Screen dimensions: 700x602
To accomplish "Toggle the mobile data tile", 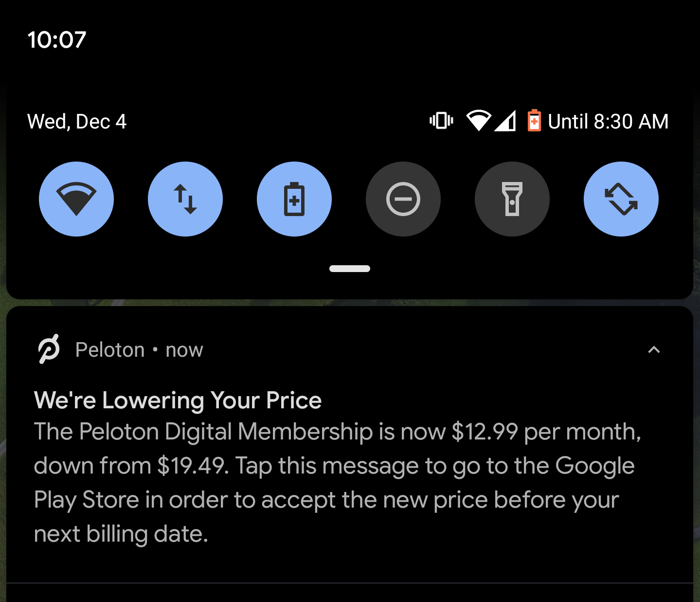I will (185, 199).
